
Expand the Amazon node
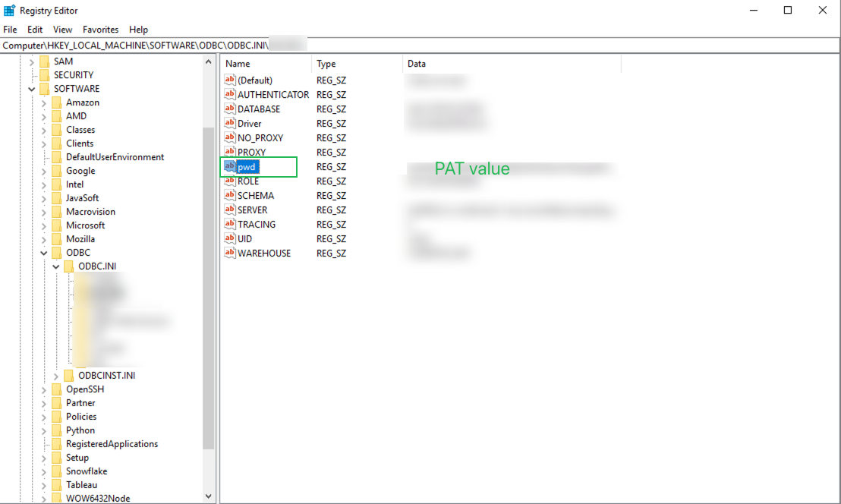tap(44, 102)
